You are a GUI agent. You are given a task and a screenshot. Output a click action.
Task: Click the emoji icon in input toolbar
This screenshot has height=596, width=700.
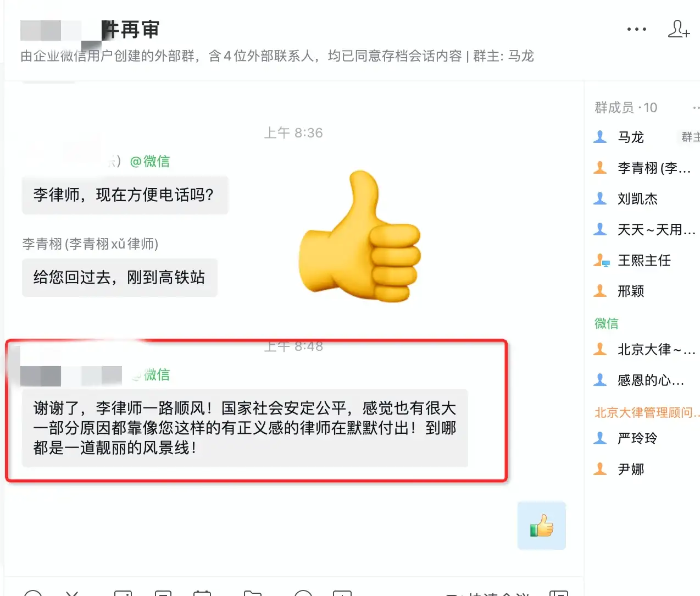tap(33, 593)
